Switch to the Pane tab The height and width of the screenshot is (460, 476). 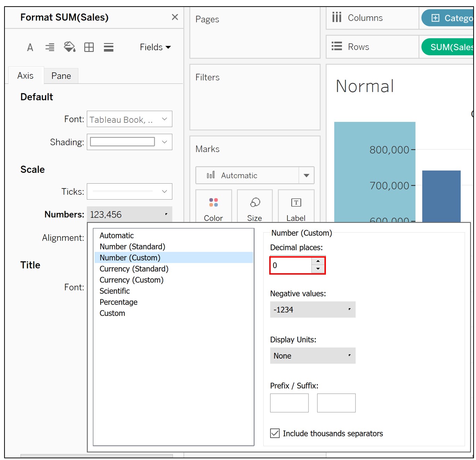coord(61,76)
